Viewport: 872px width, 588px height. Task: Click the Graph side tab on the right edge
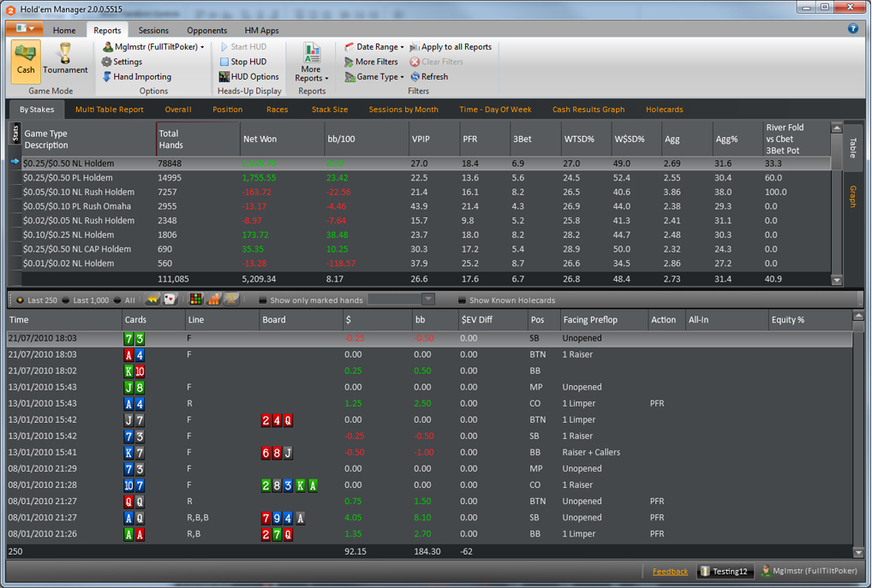(x=852, y=194)
